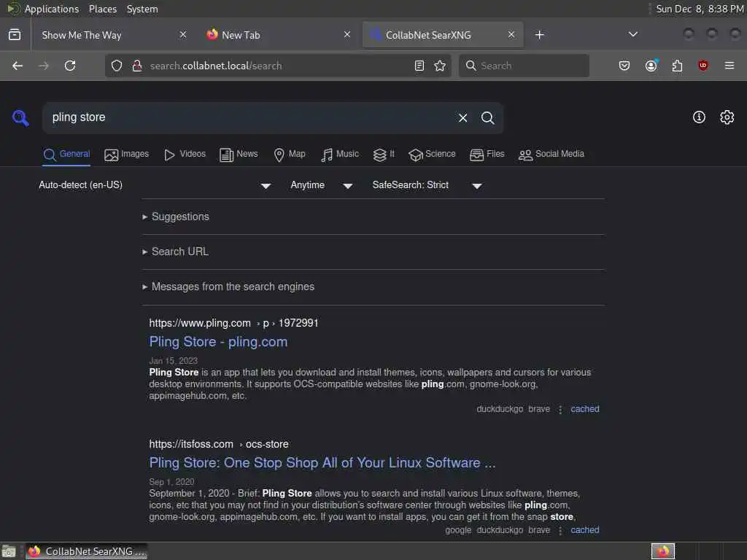Select the It search category

point(384,155)
